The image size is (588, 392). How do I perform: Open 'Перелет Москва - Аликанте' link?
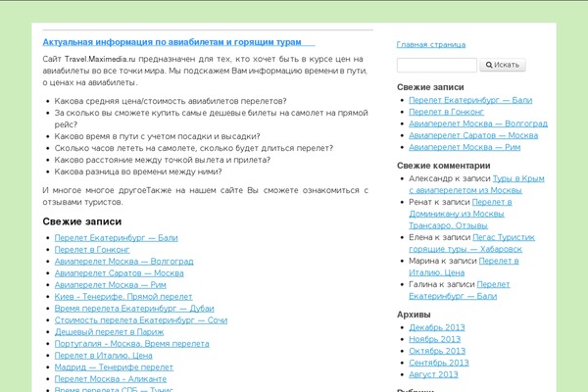click(111, 379)
